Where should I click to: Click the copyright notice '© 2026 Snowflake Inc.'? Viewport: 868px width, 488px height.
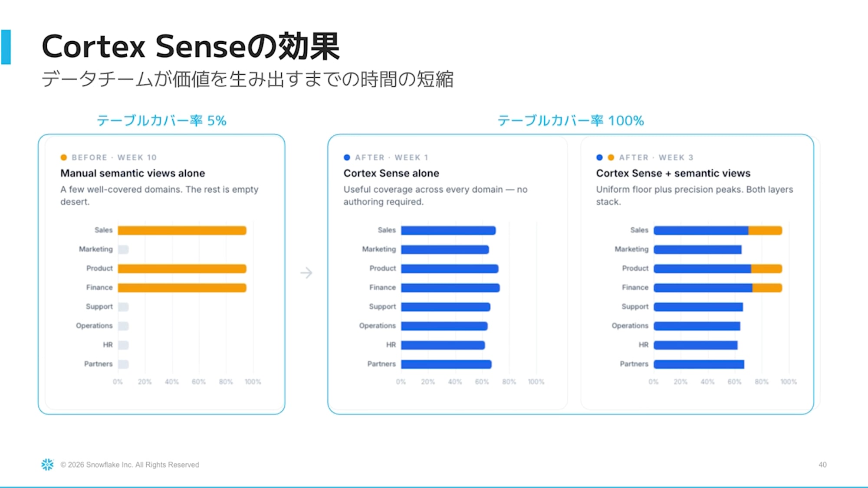[96, 465]
